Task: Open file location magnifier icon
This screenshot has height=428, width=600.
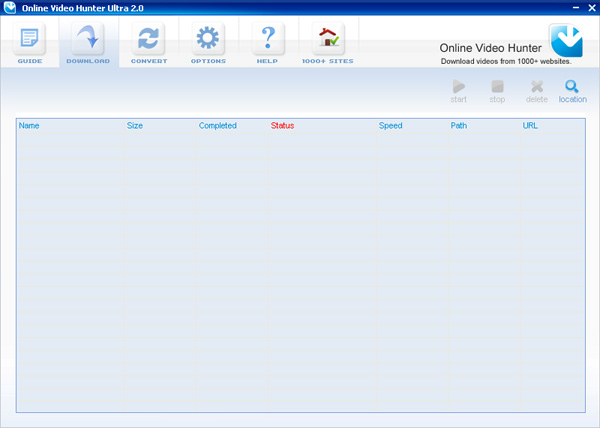Action: 572,86
